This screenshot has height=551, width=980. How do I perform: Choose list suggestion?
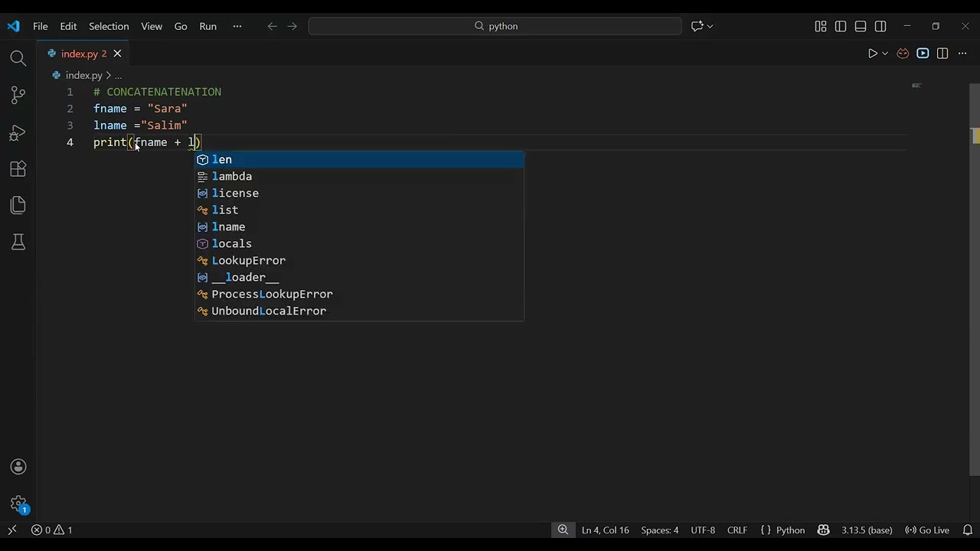[359, 210]
